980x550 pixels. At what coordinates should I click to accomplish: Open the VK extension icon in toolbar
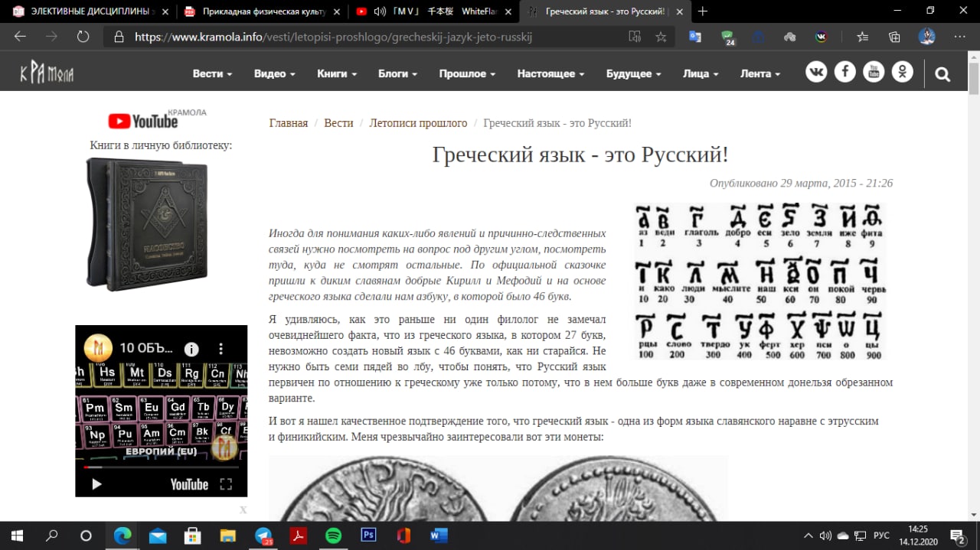[822, 36]
